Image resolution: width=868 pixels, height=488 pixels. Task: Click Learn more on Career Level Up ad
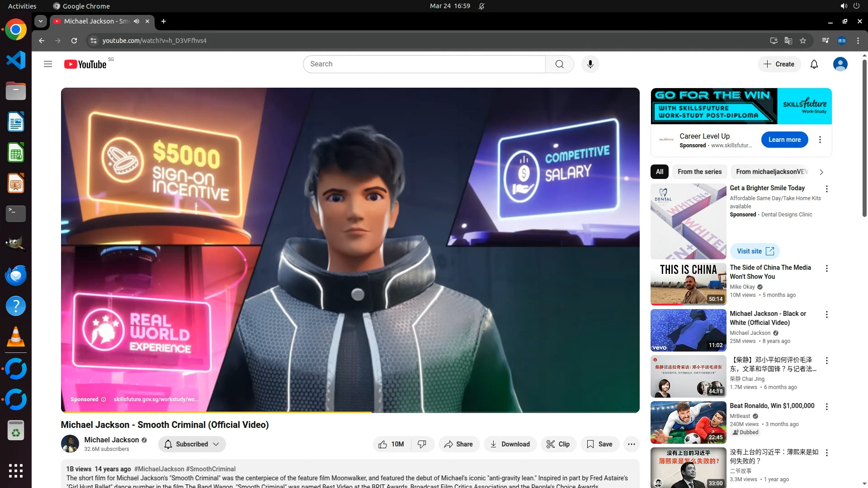pyautogui.click(x=784, y=140)
